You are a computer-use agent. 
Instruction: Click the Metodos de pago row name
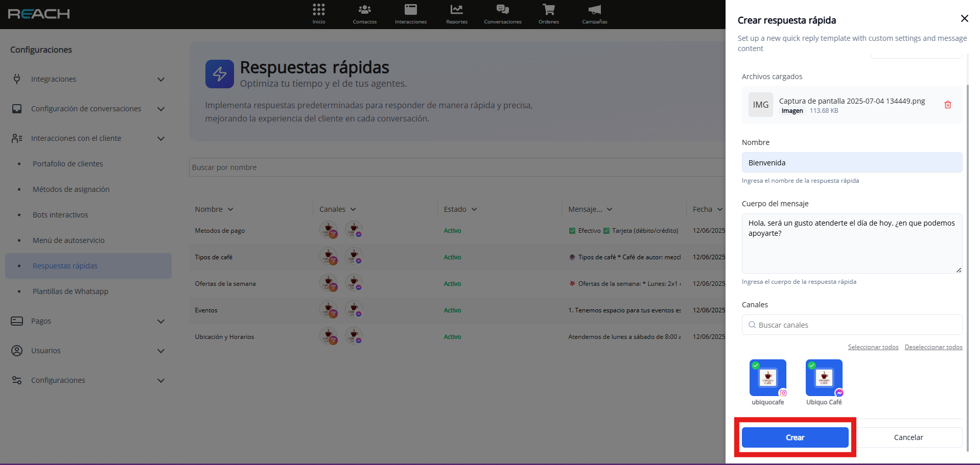[x=220, y=231]
